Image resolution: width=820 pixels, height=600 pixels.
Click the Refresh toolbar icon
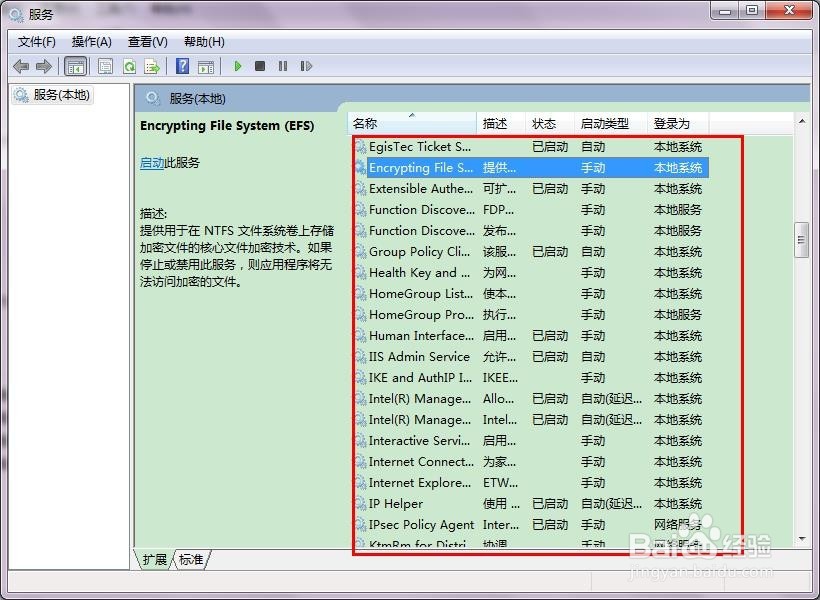coord(129,66)
